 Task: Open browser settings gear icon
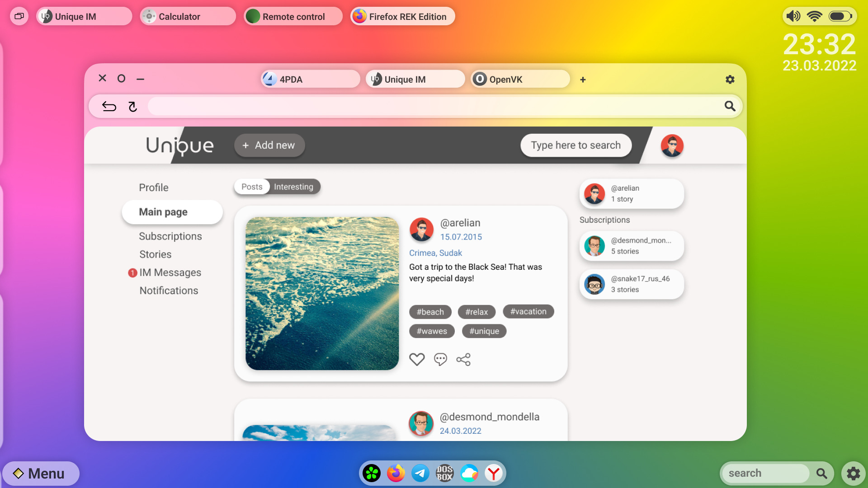tap(730, 80)
